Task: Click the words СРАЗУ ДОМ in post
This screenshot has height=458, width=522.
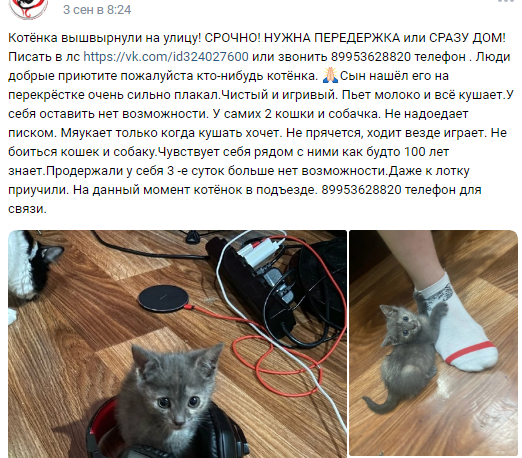Action: pyautogui.click(x=467, y=38)
